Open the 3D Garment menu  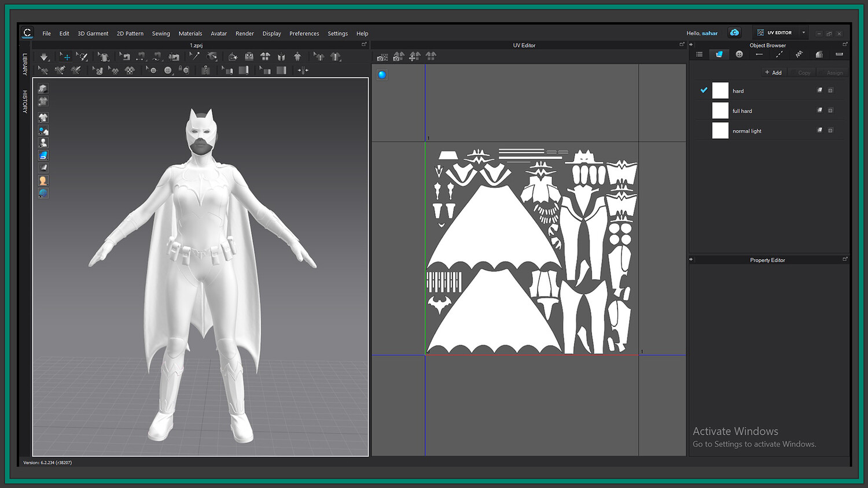[x=93, y=34]
